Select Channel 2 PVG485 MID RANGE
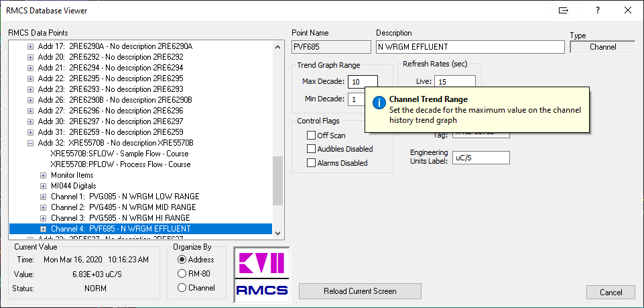The height and width of the screenshot is (308, 644). click(x=123, y=207)
